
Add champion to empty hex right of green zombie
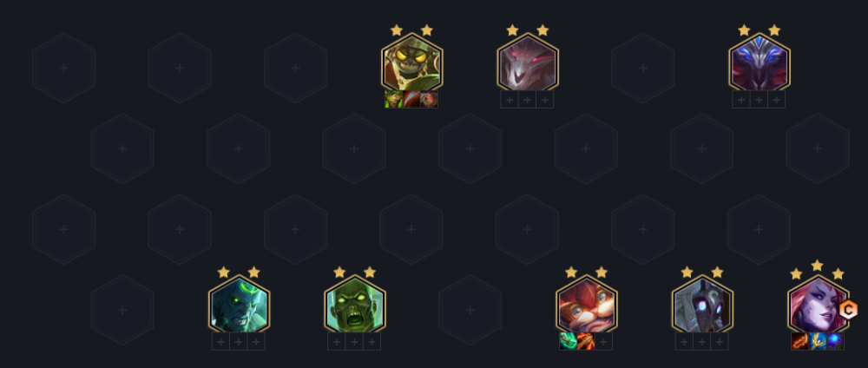click(470, 310)
